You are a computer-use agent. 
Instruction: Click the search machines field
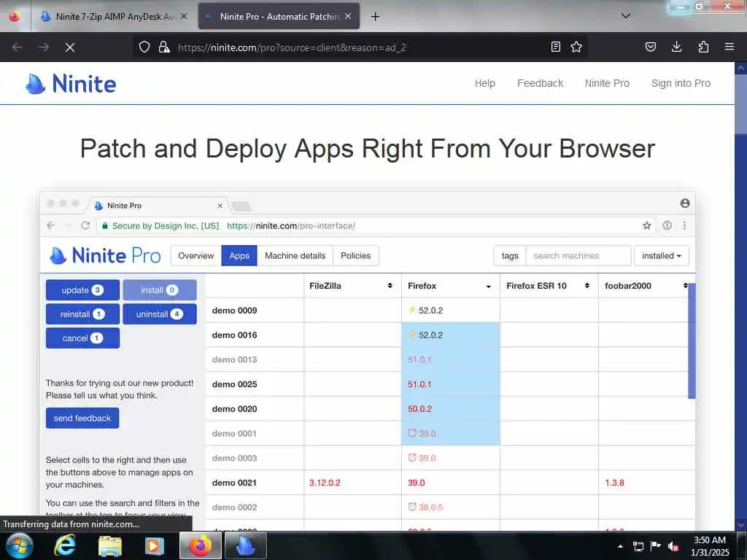pos(578,256)
